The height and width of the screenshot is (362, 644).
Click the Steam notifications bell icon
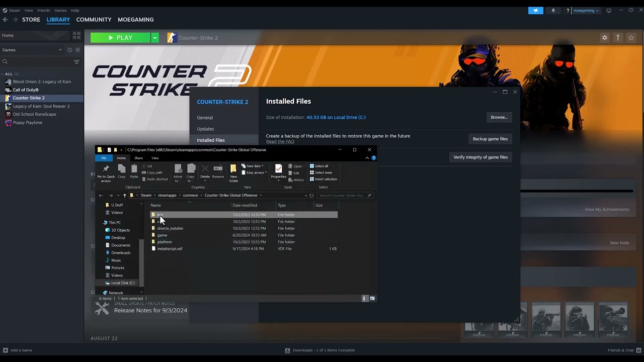[x=553, y=11]
